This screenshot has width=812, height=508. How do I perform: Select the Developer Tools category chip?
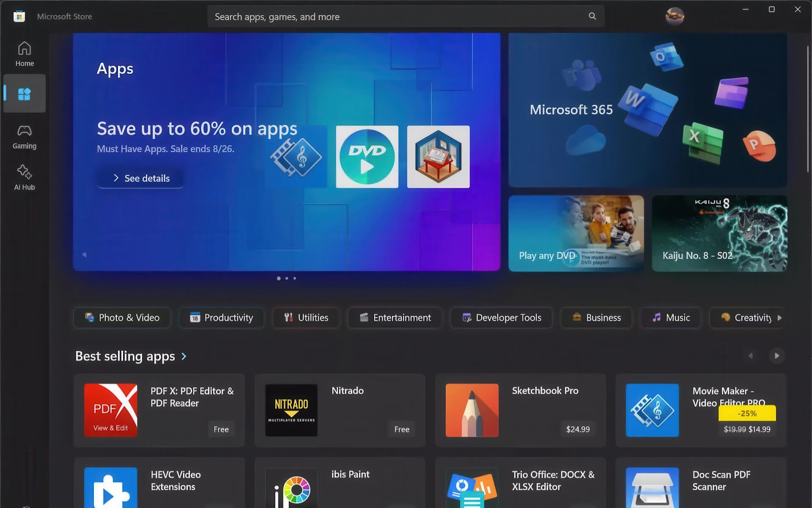click(x=502, y=317)
